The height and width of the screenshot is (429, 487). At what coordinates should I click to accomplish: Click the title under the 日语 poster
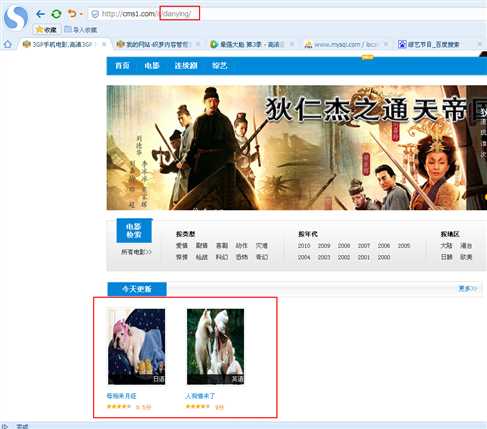click(x=121, y=396)
